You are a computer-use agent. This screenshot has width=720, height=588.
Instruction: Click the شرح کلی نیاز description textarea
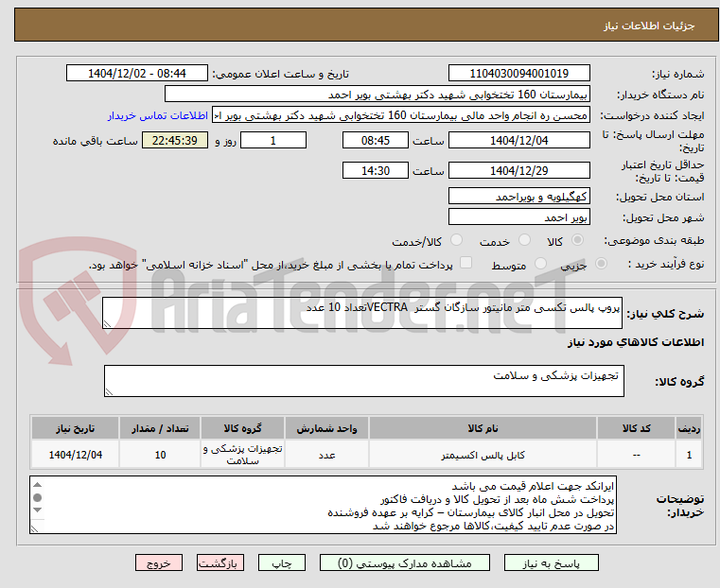361,313
